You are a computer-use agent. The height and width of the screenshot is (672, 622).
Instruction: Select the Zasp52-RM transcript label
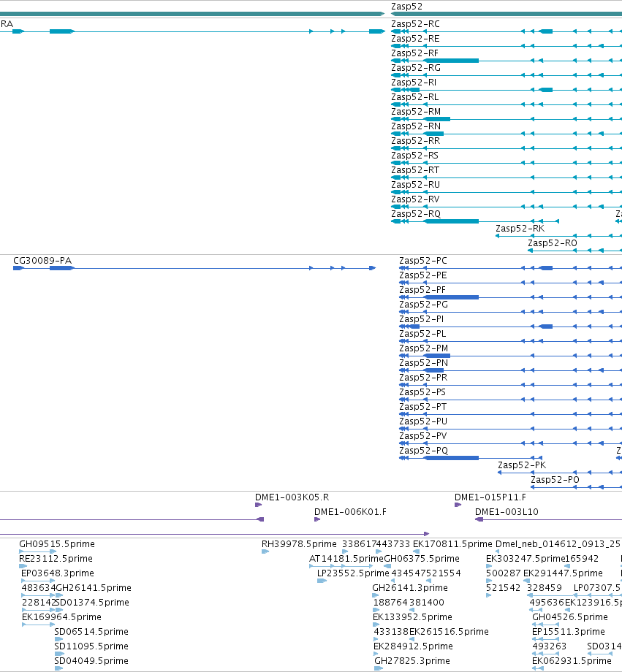coord(416,112)
